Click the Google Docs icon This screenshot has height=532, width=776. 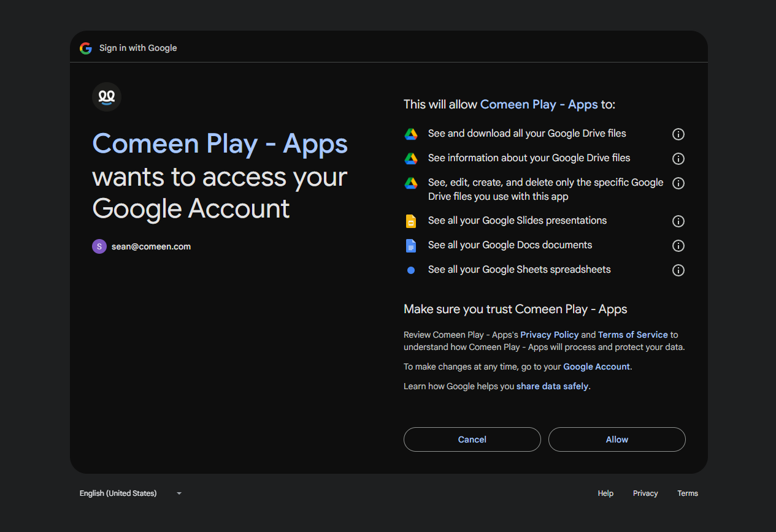pos(411,246)
